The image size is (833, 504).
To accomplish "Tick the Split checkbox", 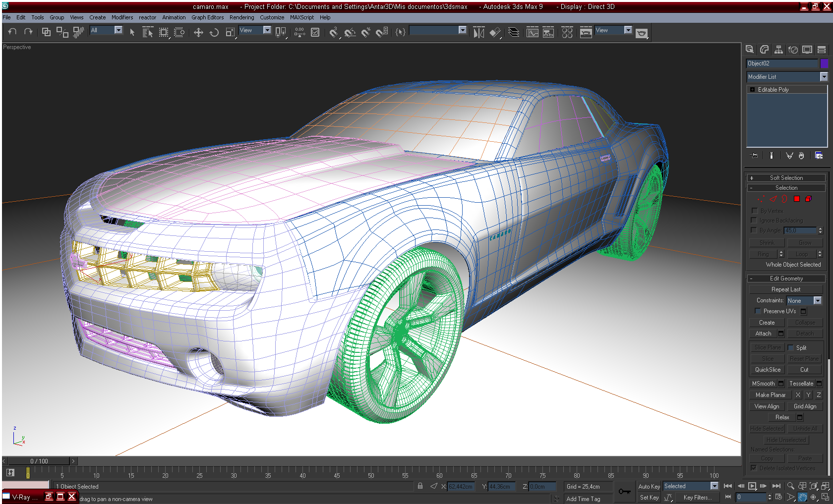I will point(791,347).
